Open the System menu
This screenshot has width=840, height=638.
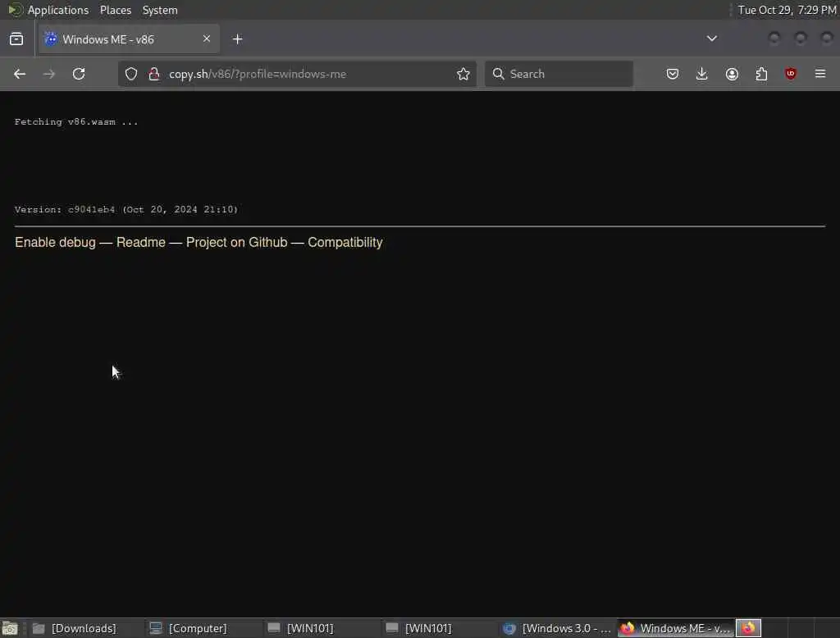coord(160,10)
